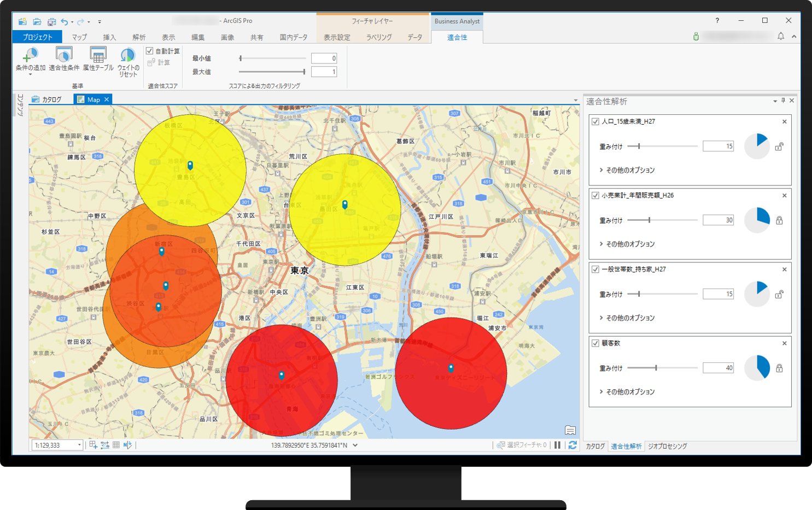The width and height of the screenshot is (812, 510).
Task: Click the help question mark icon
Action: click(717, 21)
